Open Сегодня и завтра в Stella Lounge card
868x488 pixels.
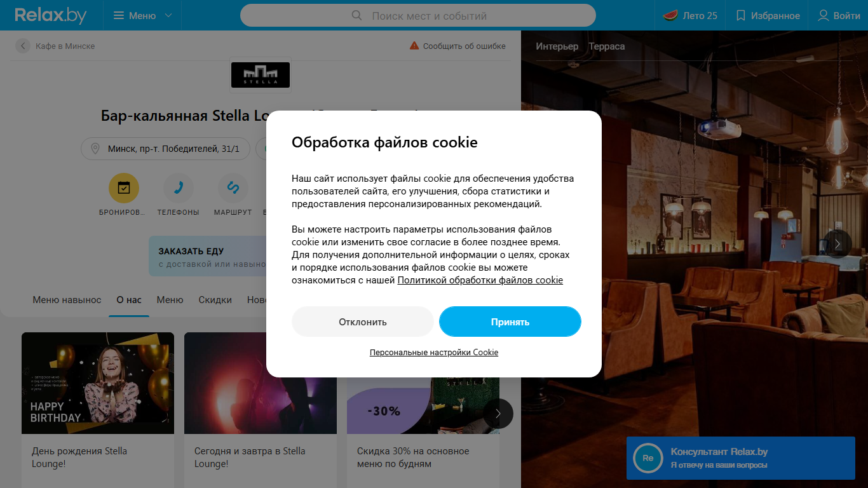click(x=261, y=410)
